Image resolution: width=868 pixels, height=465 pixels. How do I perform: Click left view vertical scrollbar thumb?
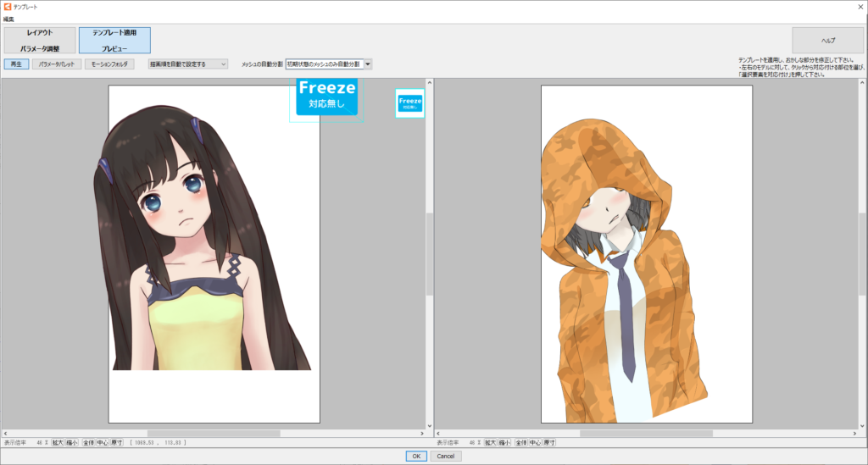(x=429, y=254)
